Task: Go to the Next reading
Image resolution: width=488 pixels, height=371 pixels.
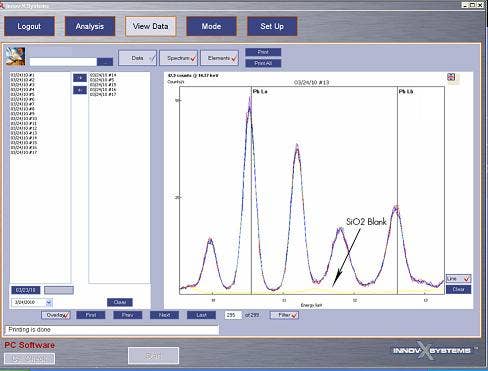Action: point(164,315)
